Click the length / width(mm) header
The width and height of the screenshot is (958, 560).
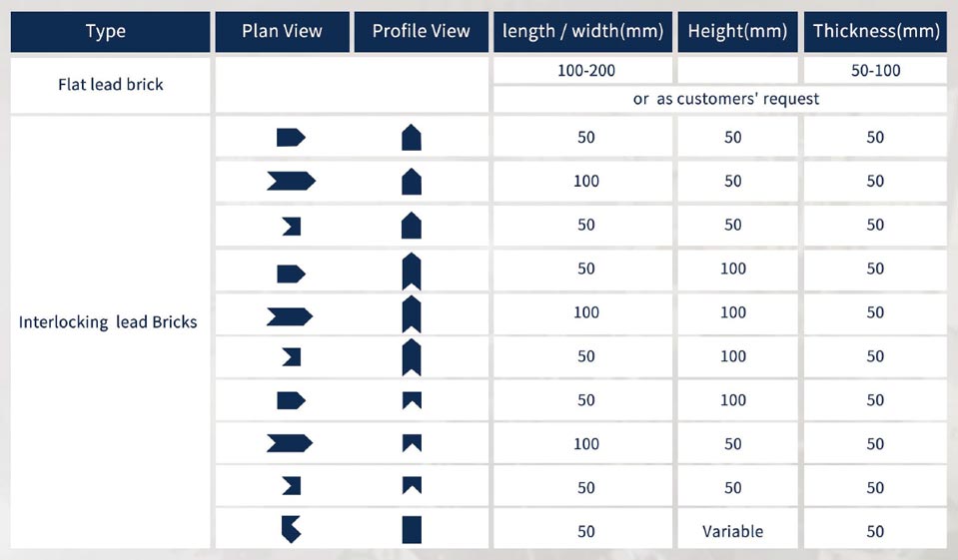coord(582,31)
